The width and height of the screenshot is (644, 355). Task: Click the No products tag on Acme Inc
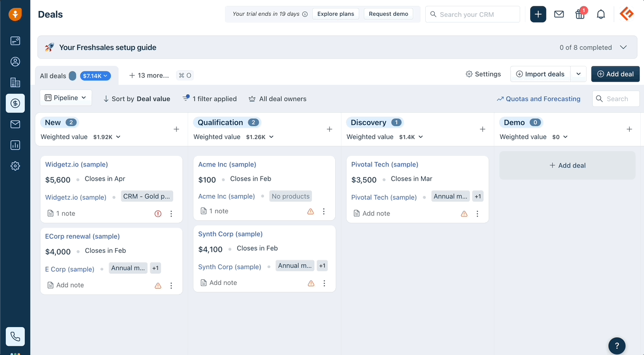(x=291, y=196)
